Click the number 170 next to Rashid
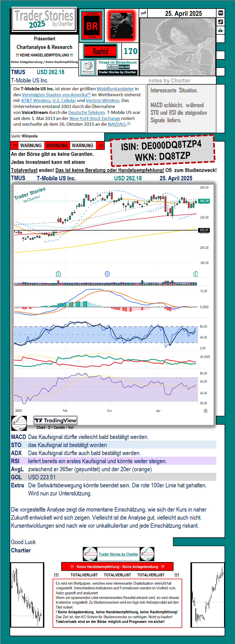Screen dimensions: 235x644 [x=130, y=51]
